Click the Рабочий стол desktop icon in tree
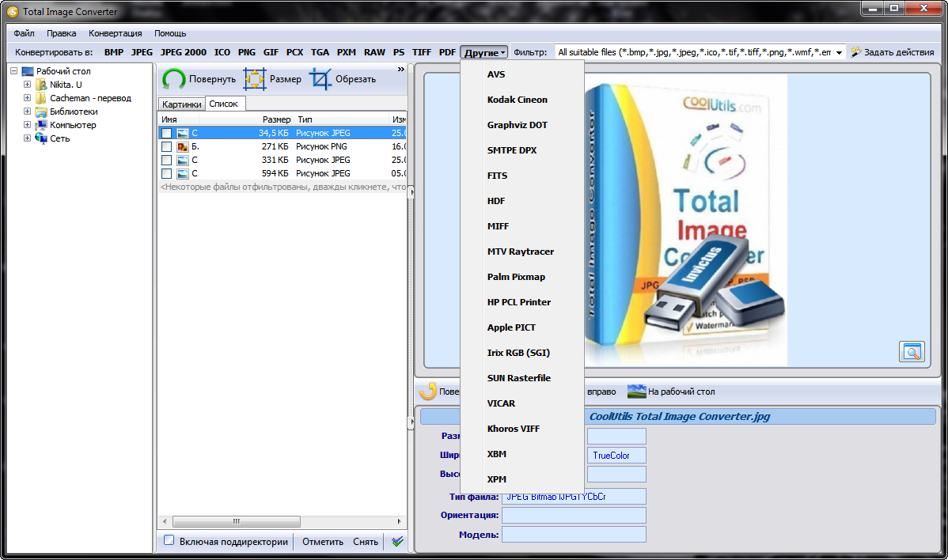Image resolution: width=948 pixels, height=560 pixels. 28,71
